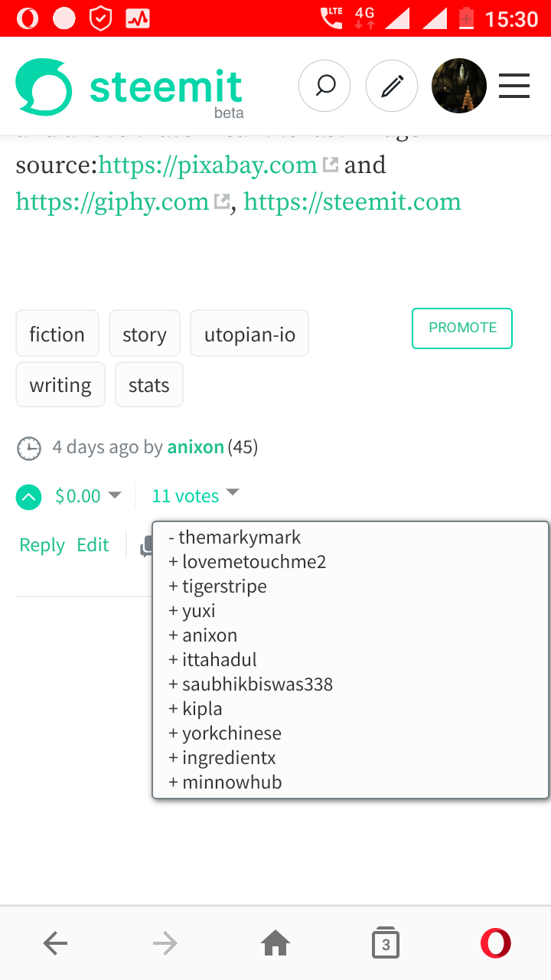This screenshot has width=551, height=980.
Task: Open the hamburger menu icon
Action: click(x=514, y=86)
